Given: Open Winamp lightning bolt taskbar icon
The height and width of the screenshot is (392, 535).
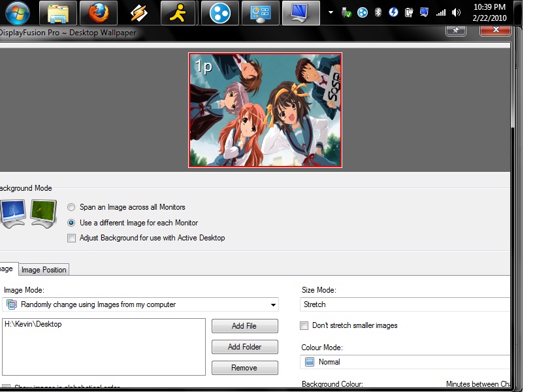Looking at the screenshot, I should 139,13.
